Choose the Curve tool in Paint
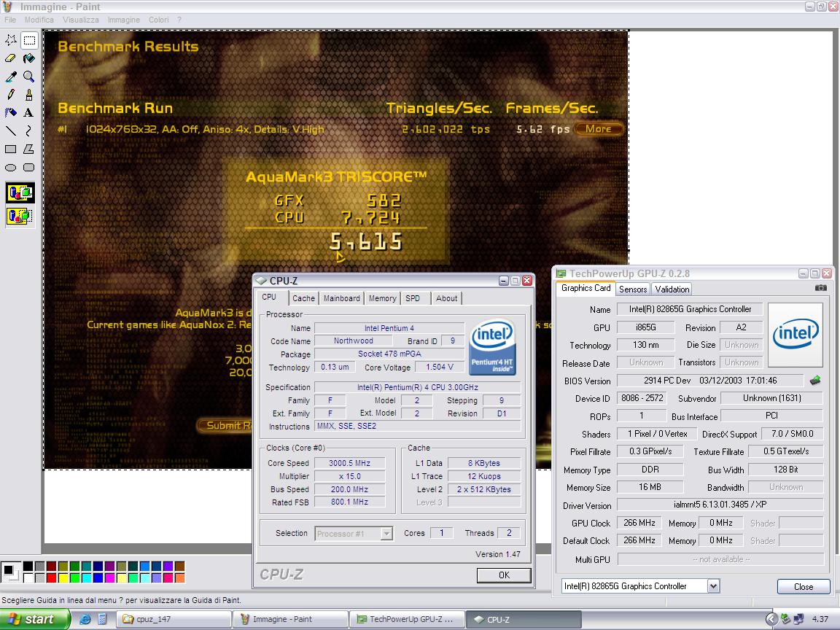The width and height of the screenshot is (840, 630). click(x=29, y=131)
